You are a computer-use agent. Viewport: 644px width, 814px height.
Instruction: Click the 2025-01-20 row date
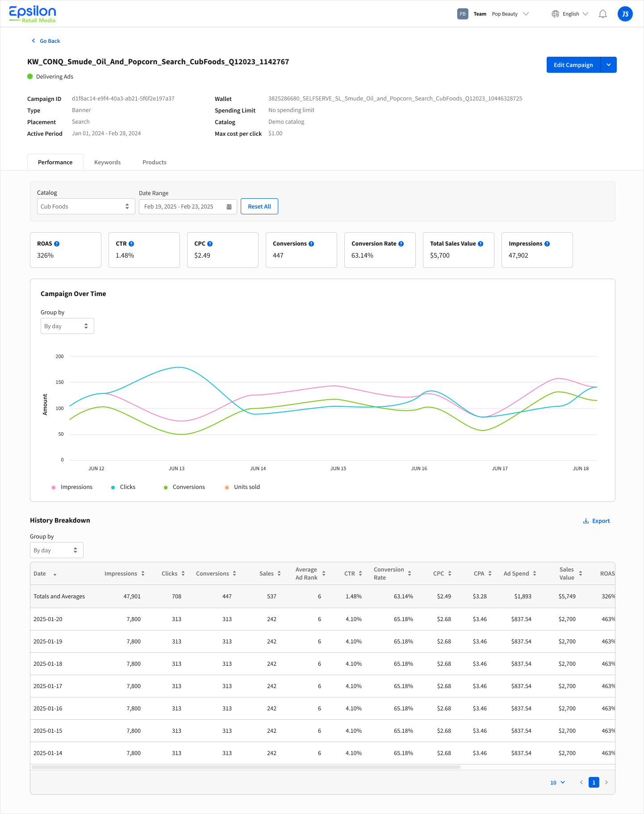coord(48,619)
